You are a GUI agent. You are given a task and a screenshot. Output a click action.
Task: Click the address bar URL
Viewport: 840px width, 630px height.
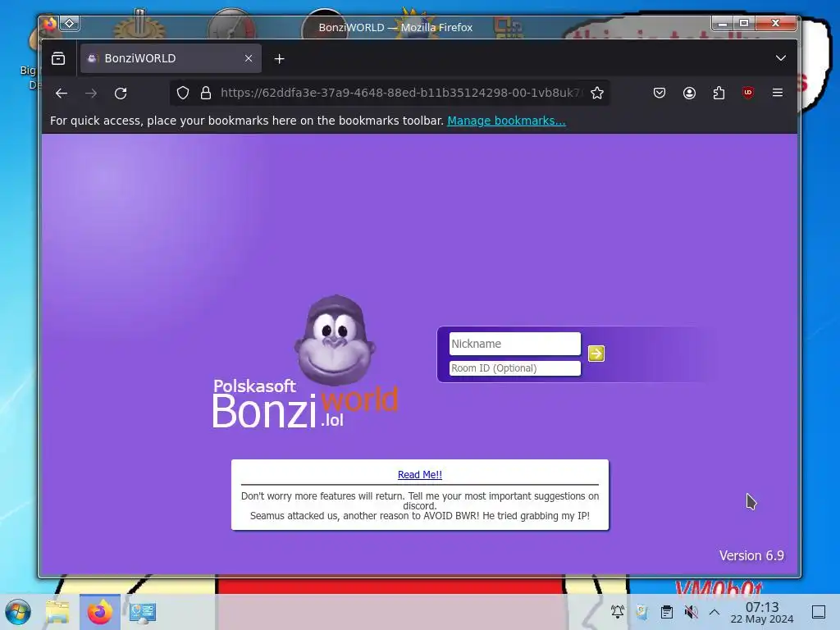coord(400,94)
